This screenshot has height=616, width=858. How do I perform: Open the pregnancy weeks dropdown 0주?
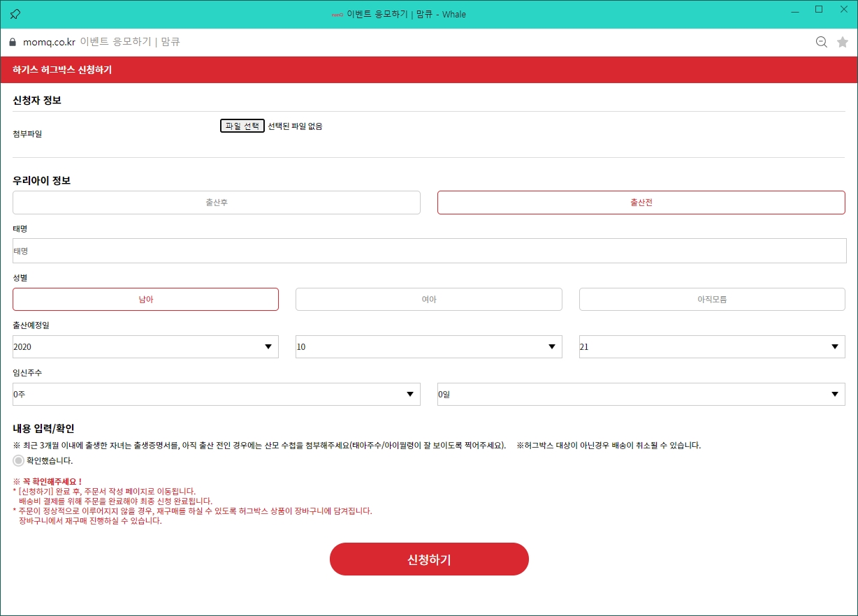217,394
